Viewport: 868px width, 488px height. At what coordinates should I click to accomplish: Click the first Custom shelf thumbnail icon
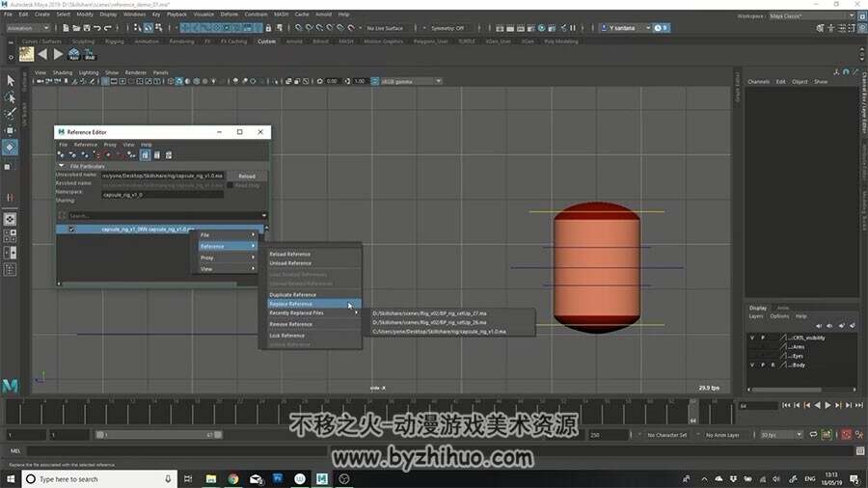26,54
